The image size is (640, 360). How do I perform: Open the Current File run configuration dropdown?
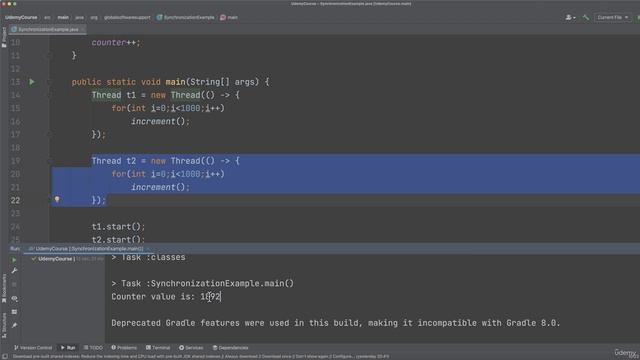coord(613,18)
